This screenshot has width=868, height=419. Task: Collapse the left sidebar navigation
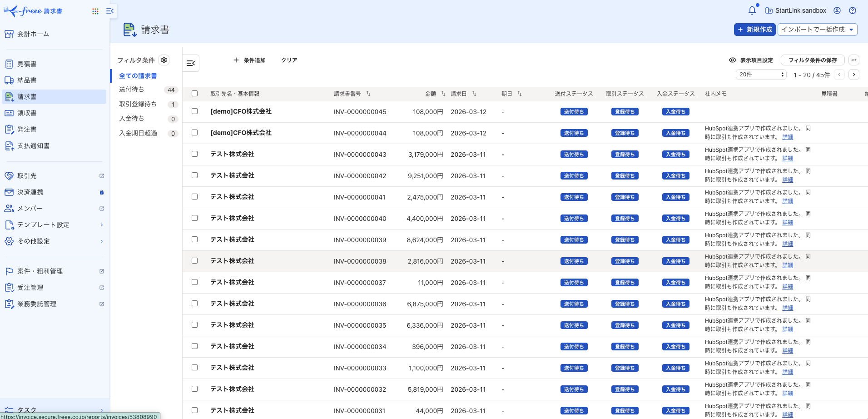110,11
